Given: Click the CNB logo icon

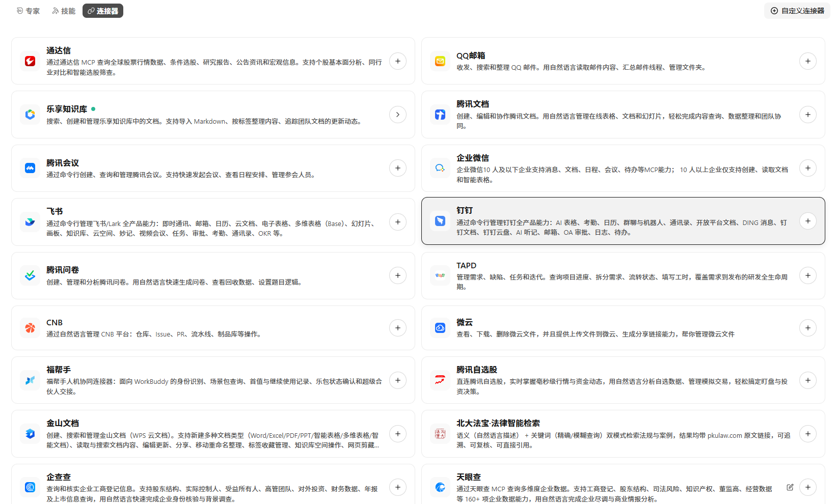Looking at the screenshot, I should 30,328.
